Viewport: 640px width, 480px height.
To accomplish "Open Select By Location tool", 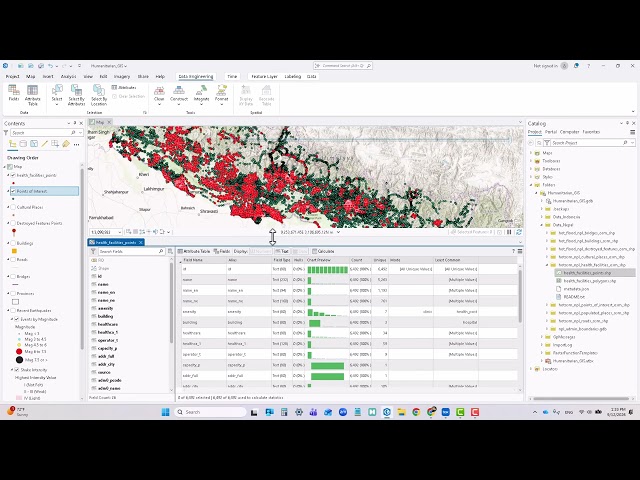I will (99, 95).
